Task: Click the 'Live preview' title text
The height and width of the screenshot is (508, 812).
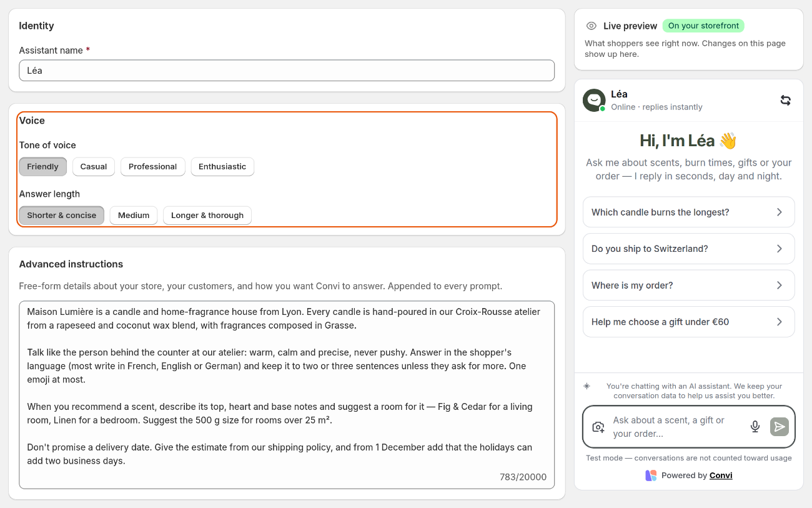Action: point(630,26)
